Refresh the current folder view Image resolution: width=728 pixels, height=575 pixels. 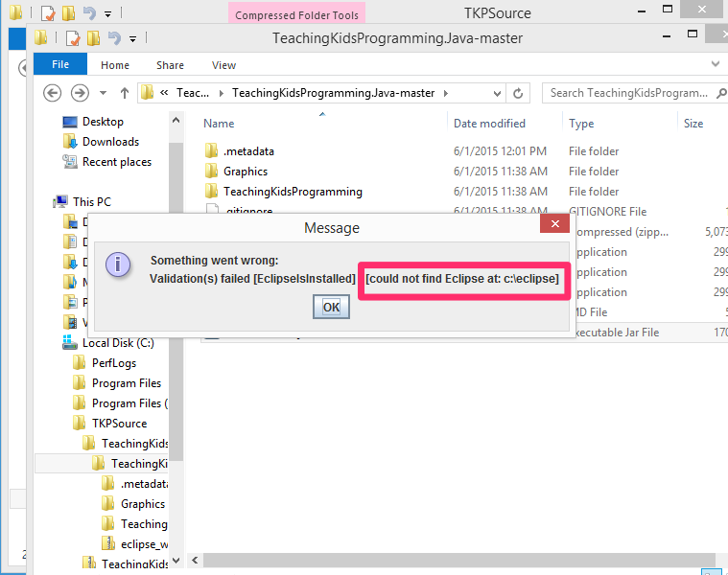pyautogui.click(x=519, y=93)
